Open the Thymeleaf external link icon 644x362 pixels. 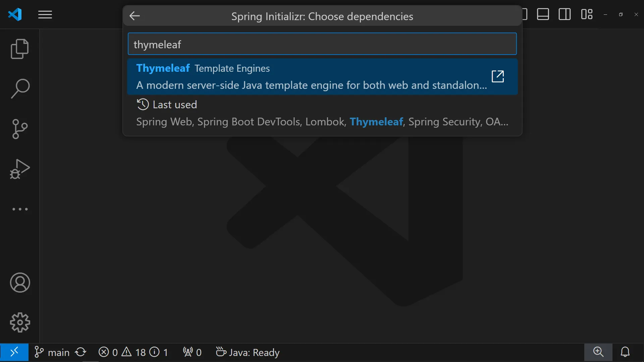(x=498, y=76)
